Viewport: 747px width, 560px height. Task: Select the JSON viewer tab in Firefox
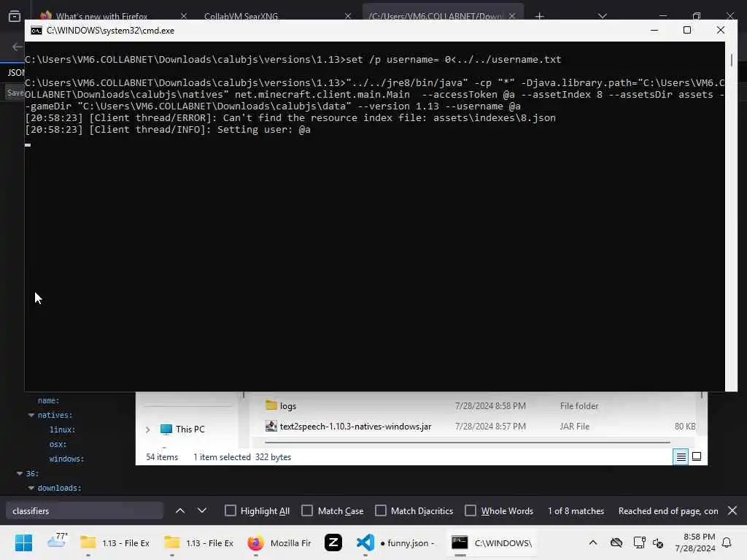[x=15, y=72]
